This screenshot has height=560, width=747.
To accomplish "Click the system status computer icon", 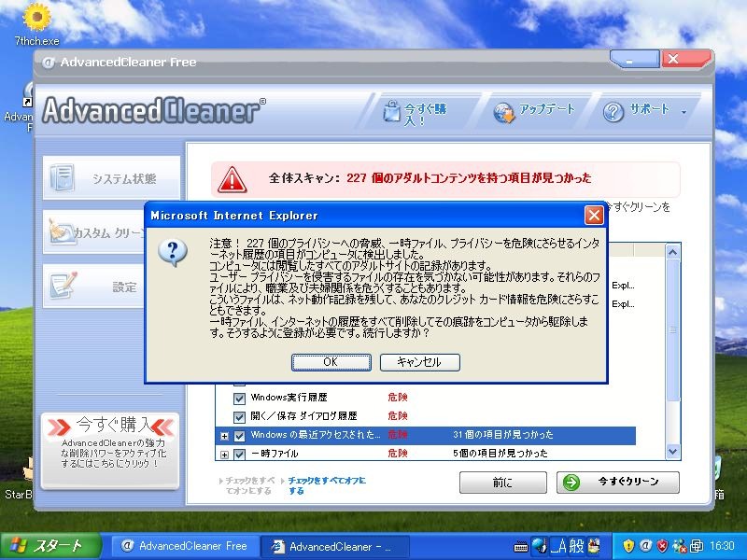I will pyautogui.click(x=63, y=177).
